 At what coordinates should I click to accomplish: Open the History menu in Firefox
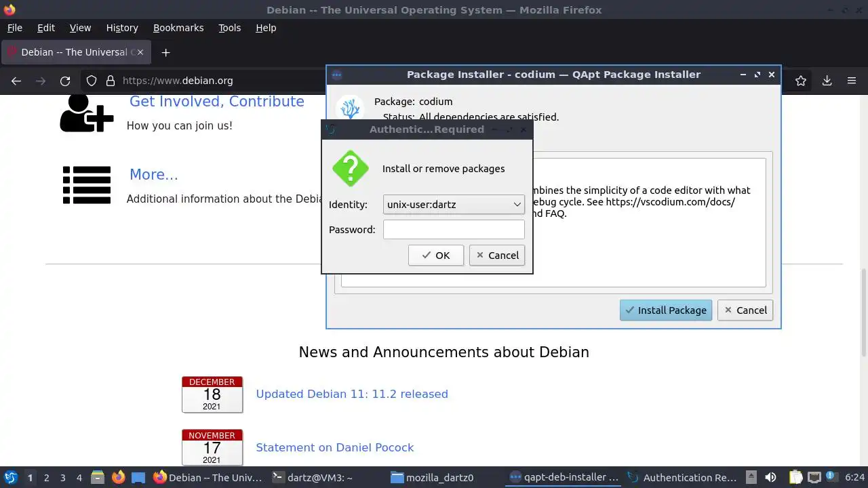(x=122, y=28)
